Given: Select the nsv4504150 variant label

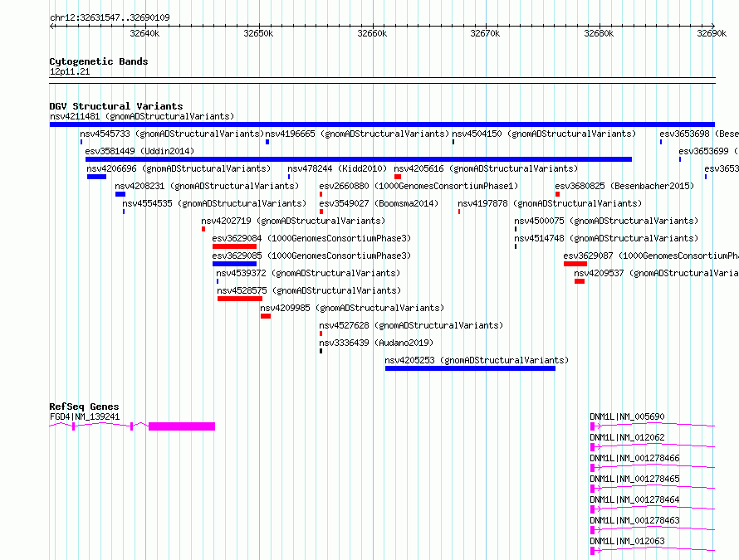Looking at the screenshot, I should [544, 134].
